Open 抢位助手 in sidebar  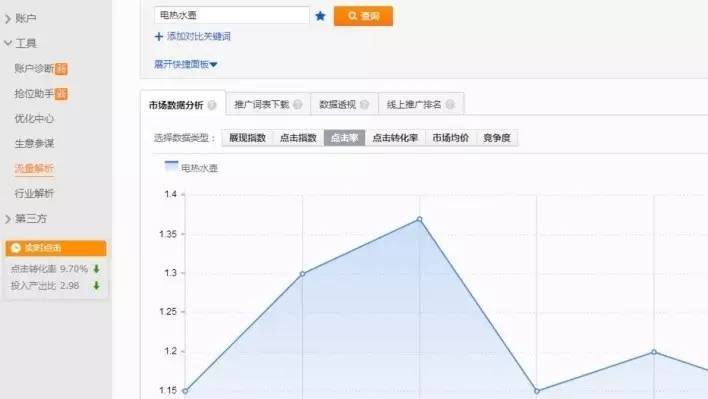pyautogui.click(x=34, y=94)
